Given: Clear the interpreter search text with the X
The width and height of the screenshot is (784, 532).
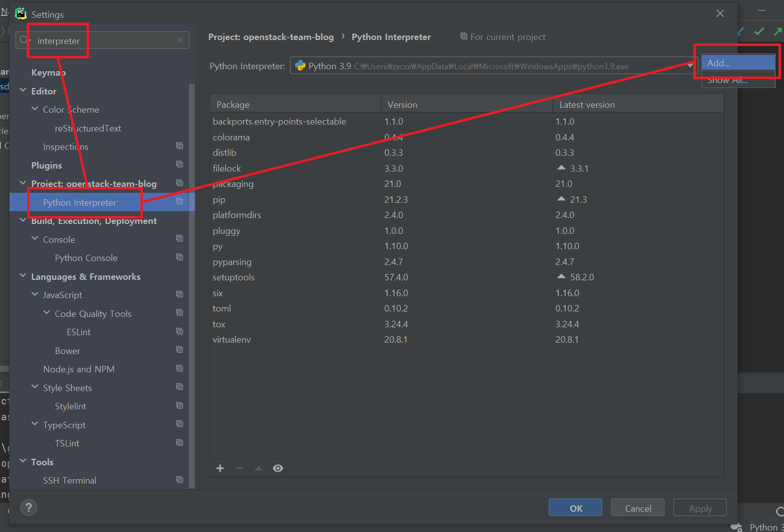Looking at the screenshot, I should click(x=180, y=40).
